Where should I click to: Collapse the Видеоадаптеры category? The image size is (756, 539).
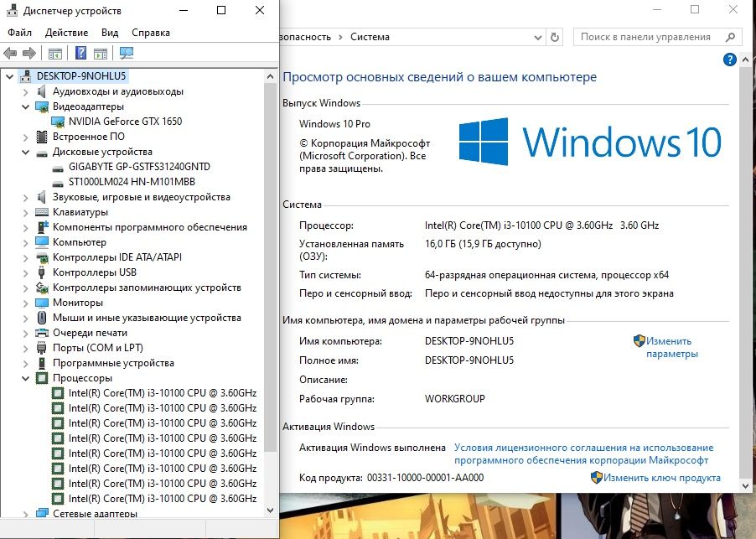click(x=25, y=106)
